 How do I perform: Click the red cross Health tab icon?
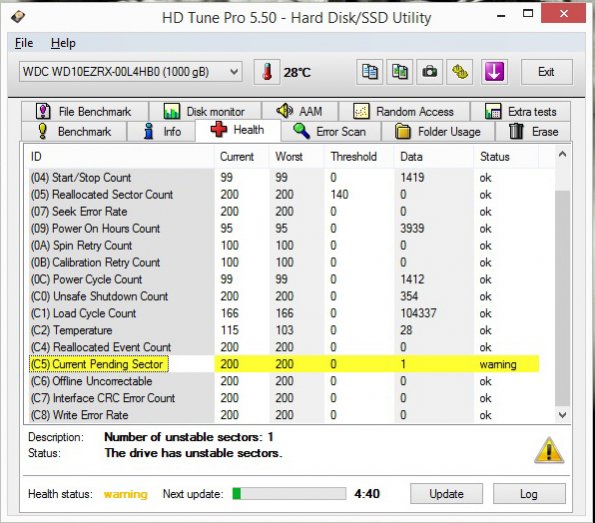219,130
